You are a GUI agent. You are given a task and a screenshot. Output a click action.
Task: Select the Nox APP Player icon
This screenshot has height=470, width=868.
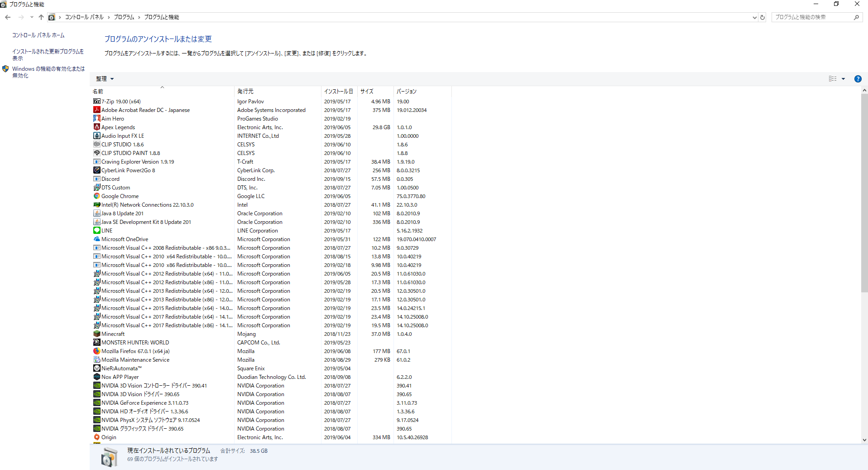[x=96, y=377]
